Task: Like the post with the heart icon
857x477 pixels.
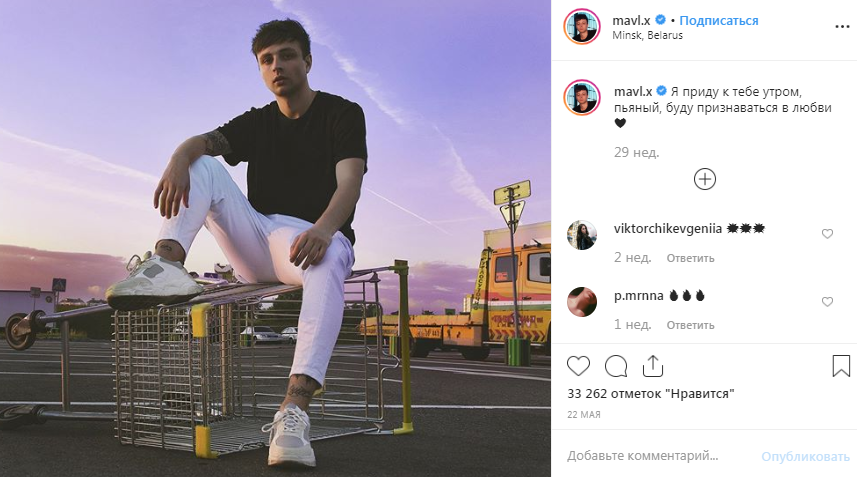Action: click(x=579, y=366)
